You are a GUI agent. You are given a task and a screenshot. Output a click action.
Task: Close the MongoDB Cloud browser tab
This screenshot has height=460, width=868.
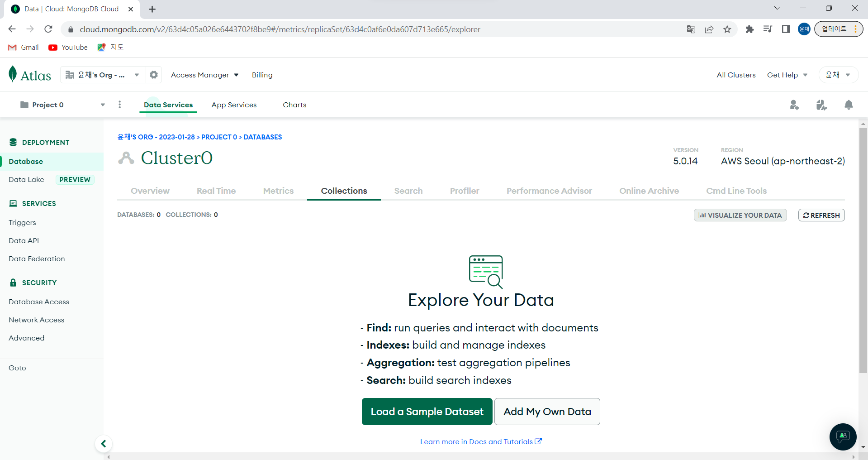pyautogui.click(x=131, y=9)
